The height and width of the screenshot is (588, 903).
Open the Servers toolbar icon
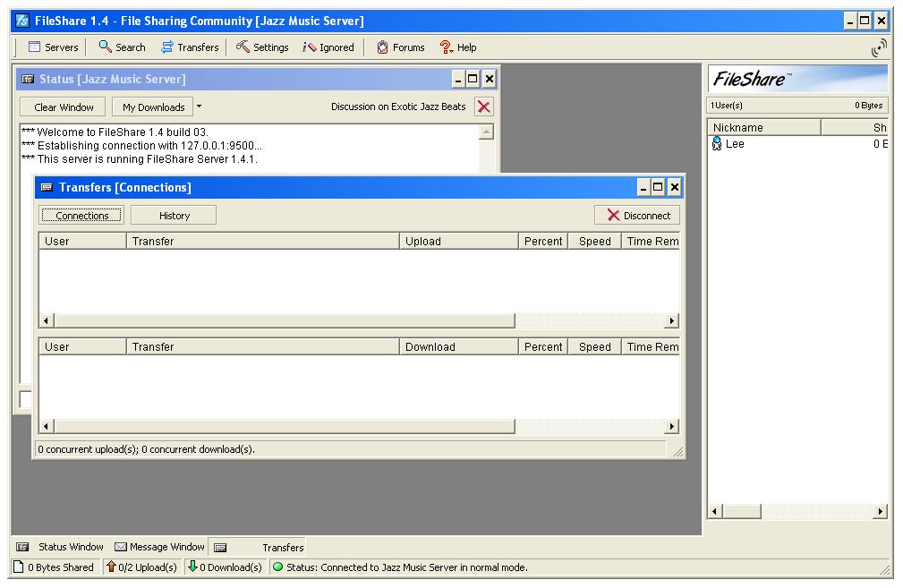tap(35, 47)
